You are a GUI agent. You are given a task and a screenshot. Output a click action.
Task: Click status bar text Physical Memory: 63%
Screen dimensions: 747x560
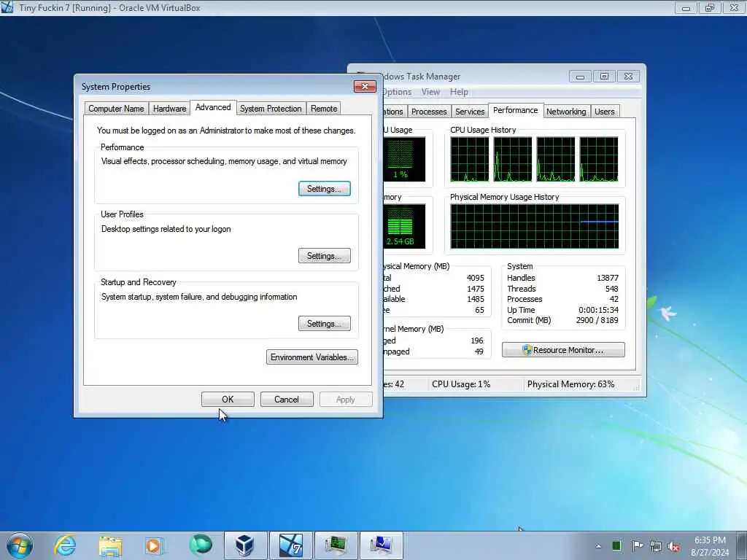(570, 384)
